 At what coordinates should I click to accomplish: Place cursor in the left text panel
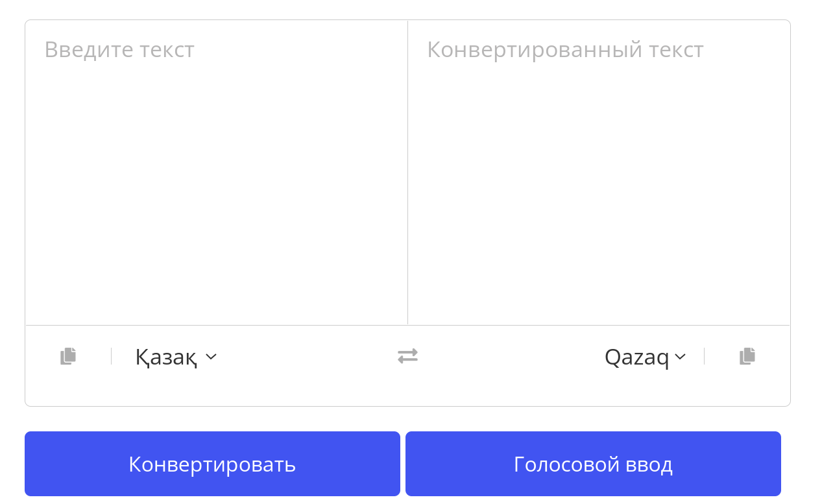click(x=217, y=173)
